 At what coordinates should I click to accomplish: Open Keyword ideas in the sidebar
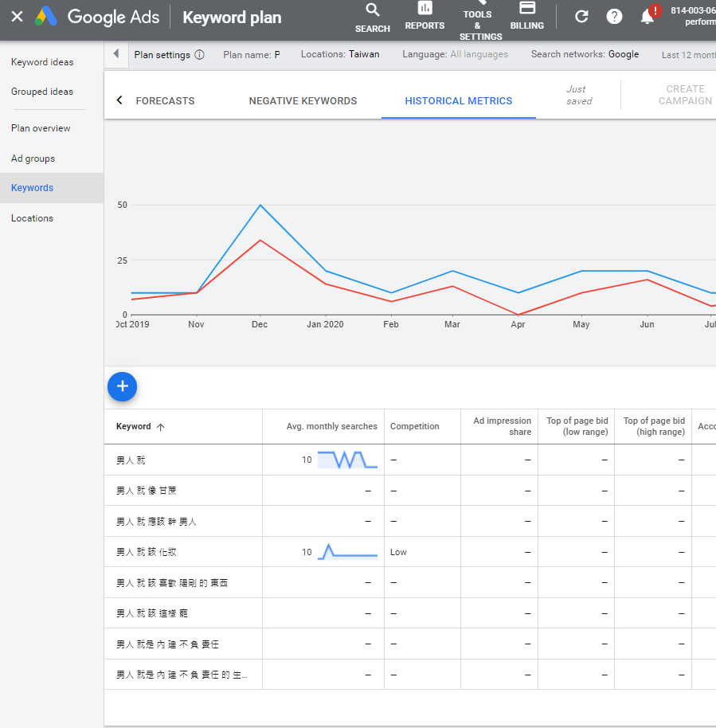(42, 62)
